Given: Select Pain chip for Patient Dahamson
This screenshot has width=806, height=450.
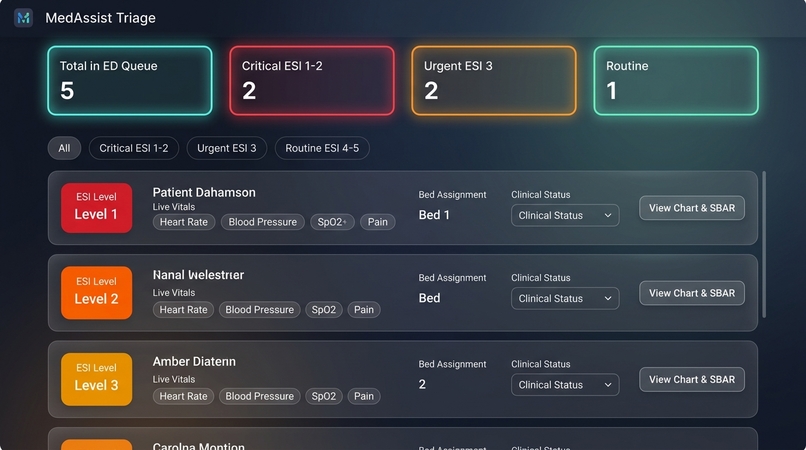Looking at the screenshot, I should tap(377, 222).
